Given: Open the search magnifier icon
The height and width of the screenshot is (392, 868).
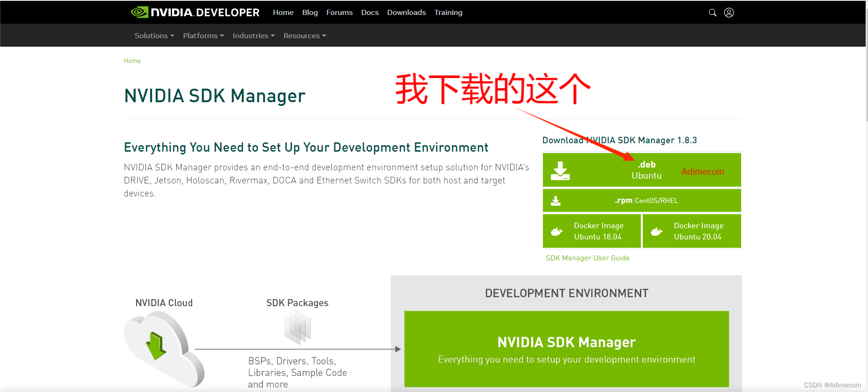Looking at the screenshot, I should pos(713,13).
